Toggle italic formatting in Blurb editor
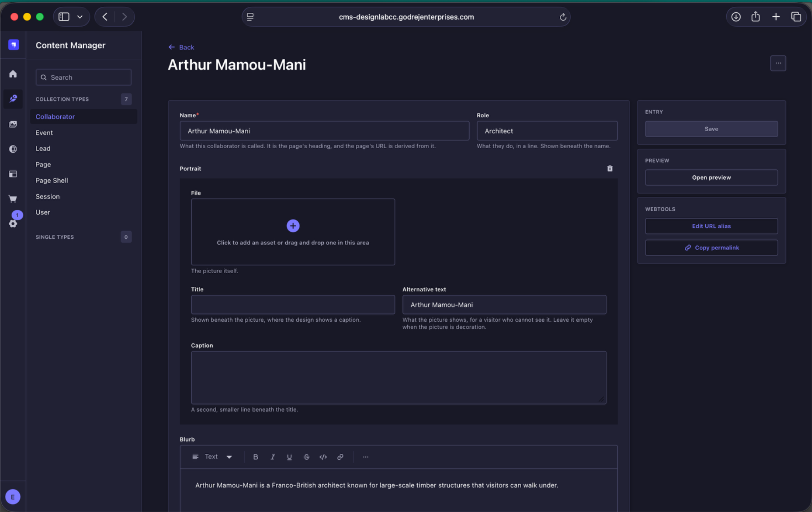812x512 pixels. coord(273,457)
